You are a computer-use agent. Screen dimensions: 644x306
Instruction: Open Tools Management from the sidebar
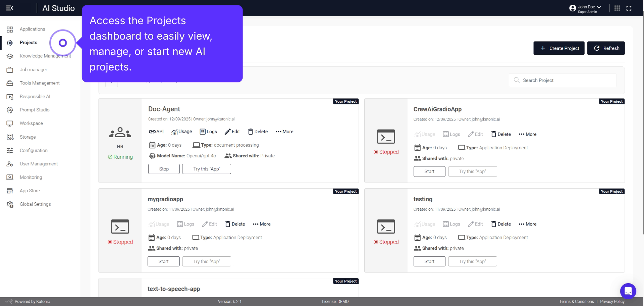coord(40,83)
